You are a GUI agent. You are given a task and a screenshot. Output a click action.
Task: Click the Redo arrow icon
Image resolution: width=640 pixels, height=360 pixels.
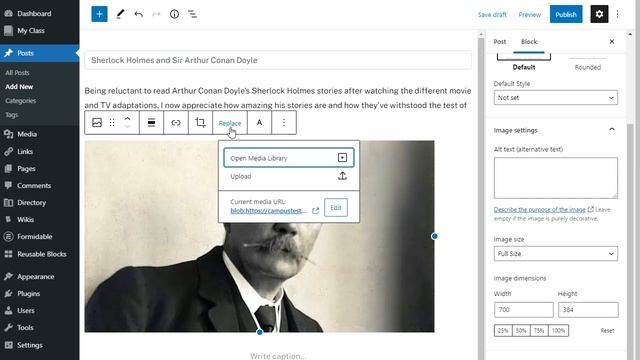(156, 14)
